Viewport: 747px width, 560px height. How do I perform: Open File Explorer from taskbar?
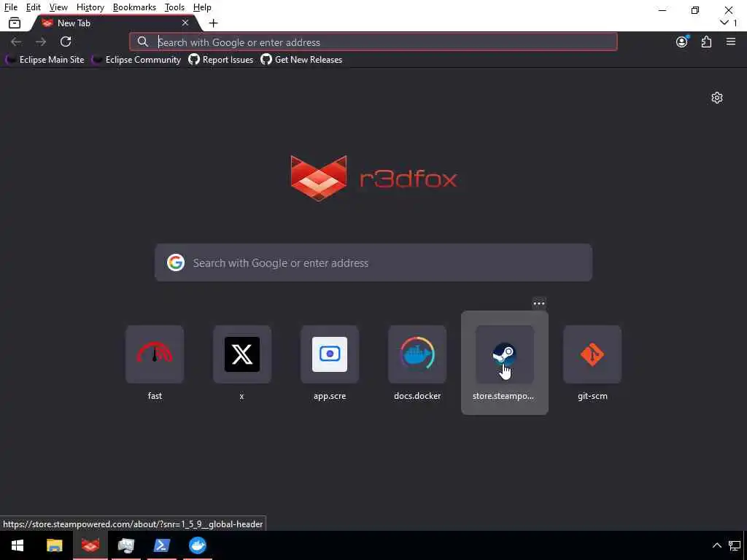[54, 545]
